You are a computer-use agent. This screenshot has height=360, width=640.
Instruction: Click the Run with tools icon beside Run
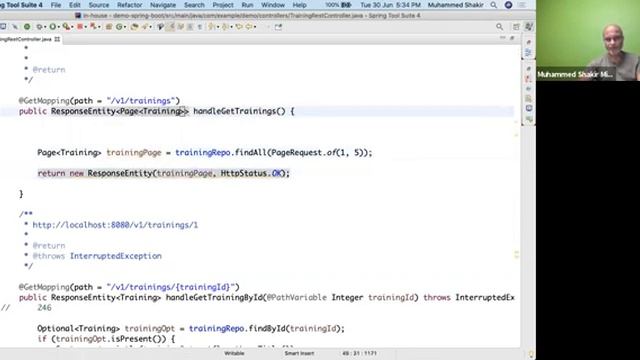(67, 27)
